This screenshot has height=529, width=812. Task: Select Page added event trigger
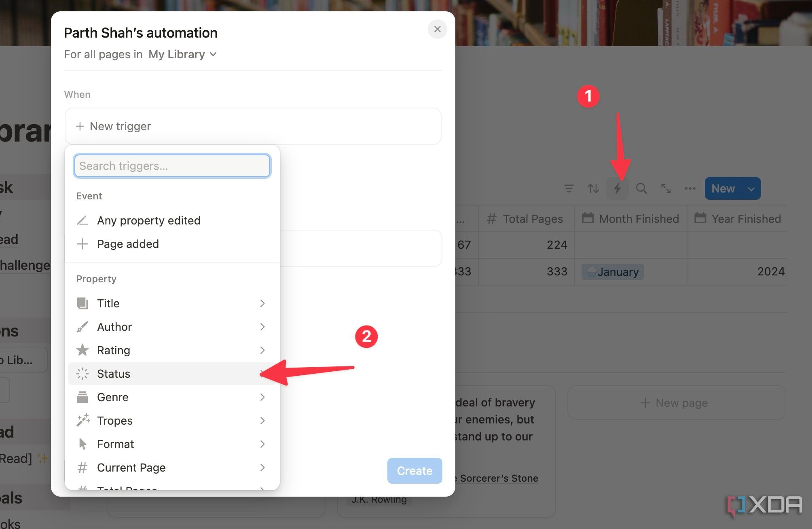(x=128, y=243)
